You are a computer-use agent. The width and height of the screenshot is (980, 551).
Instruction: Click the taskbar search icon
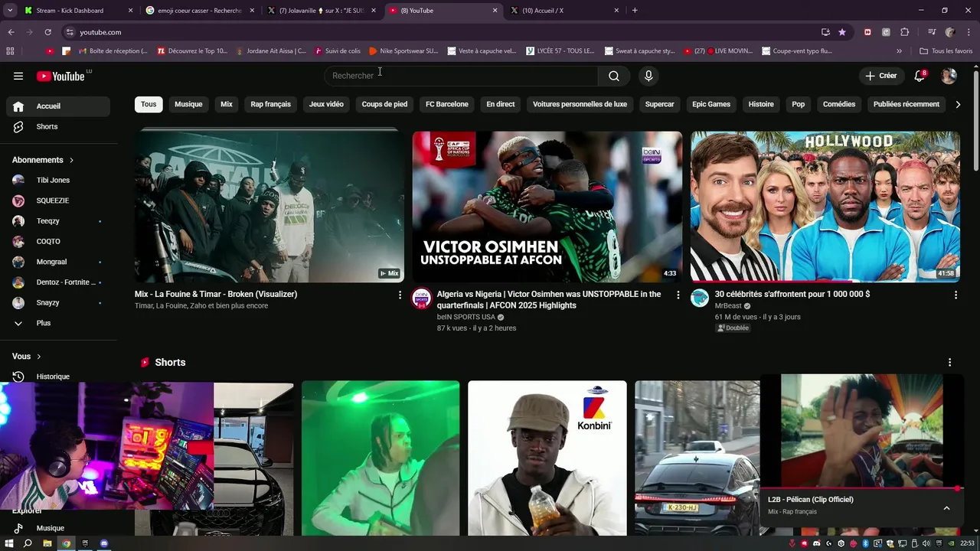point(28,543)
